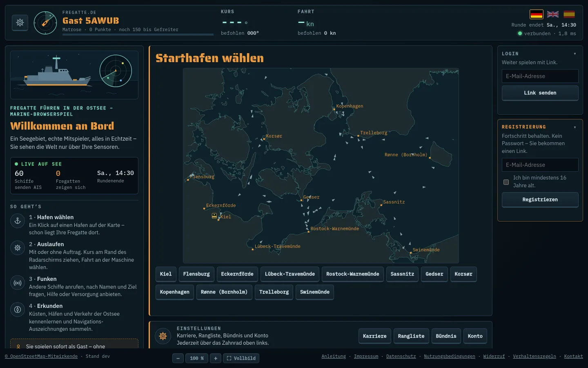Click the 100 % zoom level display
The height and width of the screenshot is (368, 588).
197,358
